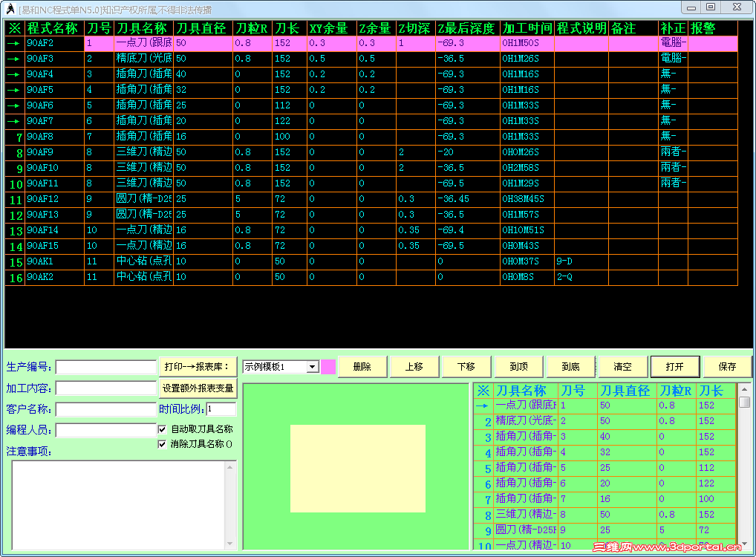Clear the list with 清空 button
The width and height of the screenshot is (756, 557).
click(623, 367)
